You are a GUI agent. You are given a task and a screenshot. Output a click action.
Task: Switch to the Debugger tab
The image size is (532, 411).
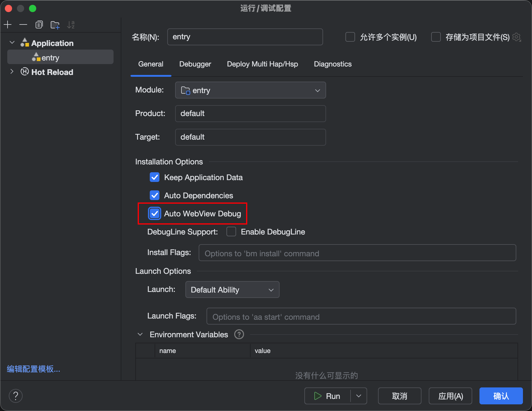[195, 64]
